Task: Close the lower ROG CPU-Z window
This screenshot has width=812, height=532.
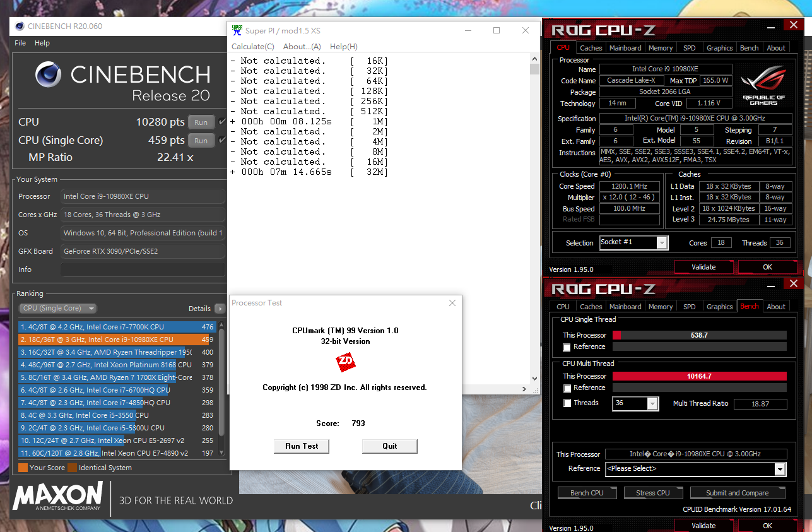Action: tap(793, 283)
